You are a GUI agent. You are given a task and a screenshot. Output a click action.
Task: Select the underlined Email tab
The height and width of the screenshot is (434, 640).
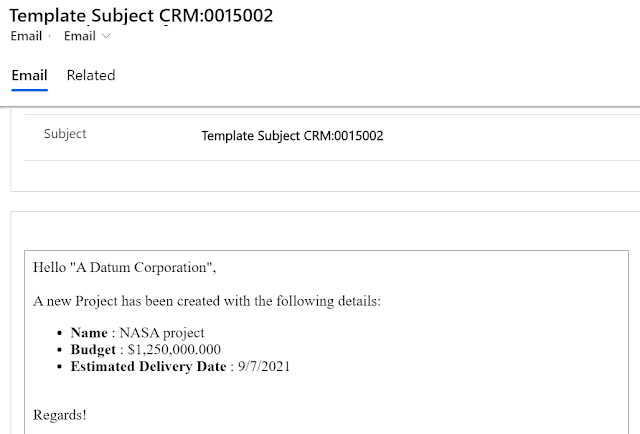29,75
